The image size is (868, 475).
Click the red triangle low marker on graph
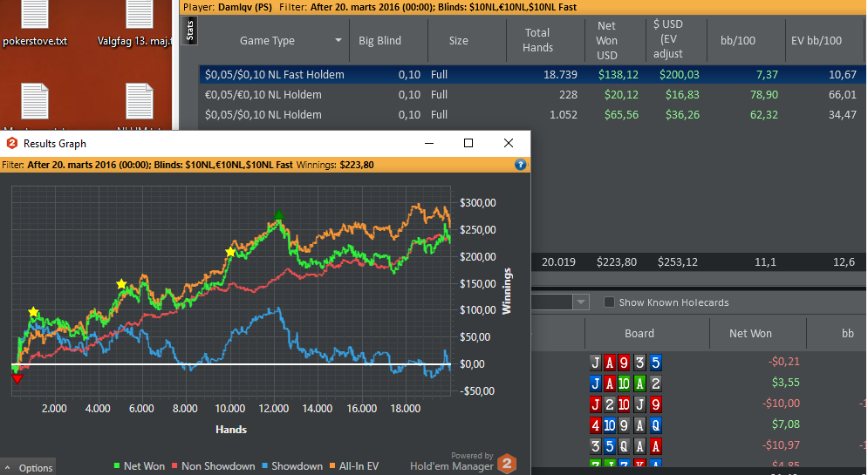(17, 378)
